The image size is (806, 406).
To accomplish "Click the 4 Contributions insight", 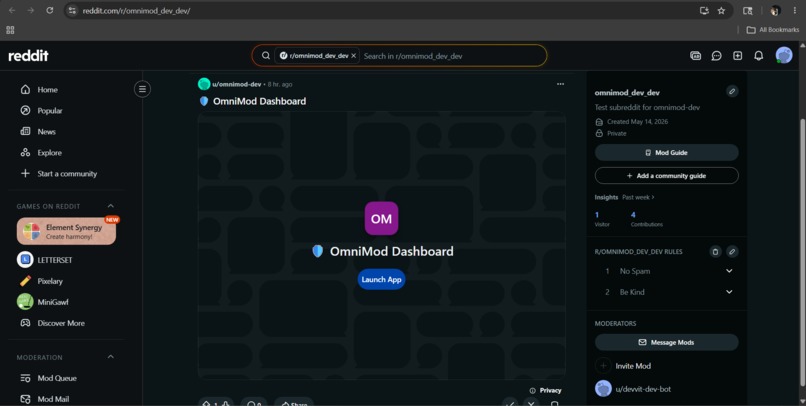I will (646, 219).
